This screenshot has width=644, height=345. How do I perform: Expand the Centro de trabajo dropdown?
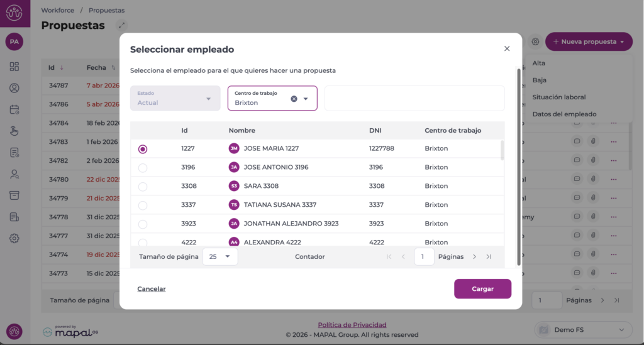(x=306, y=99)
